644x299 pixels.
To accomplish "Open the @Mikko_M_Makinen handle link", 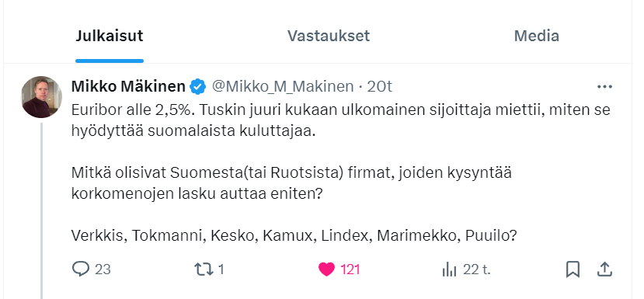I will [x=283, y=87].
